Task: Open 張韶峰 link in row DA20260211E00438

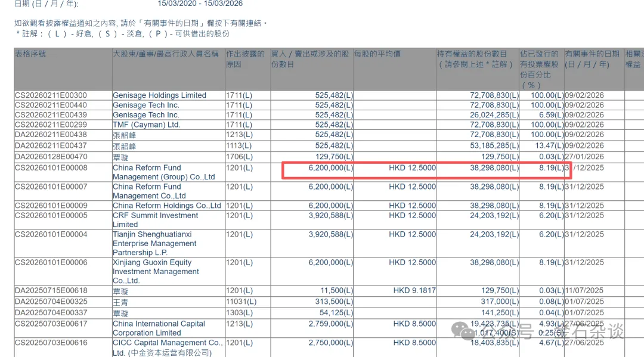Action: (124, 135)
